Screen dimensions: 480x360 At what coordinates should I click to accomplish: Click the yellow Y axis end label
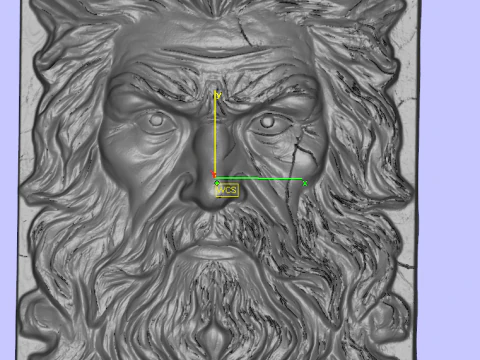pyautogui.click(x=219, y=95)
